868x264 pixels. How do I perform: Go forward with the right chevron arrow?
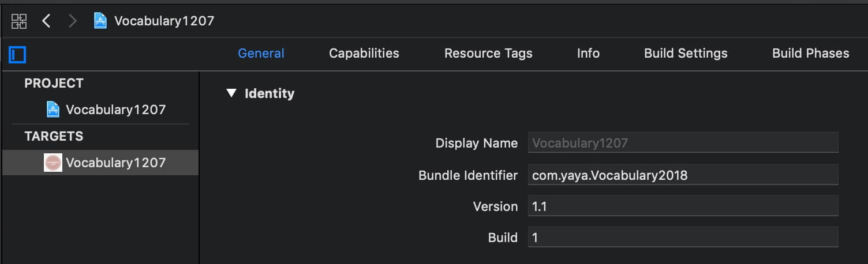pyautogui.click(x=73, y=21)
